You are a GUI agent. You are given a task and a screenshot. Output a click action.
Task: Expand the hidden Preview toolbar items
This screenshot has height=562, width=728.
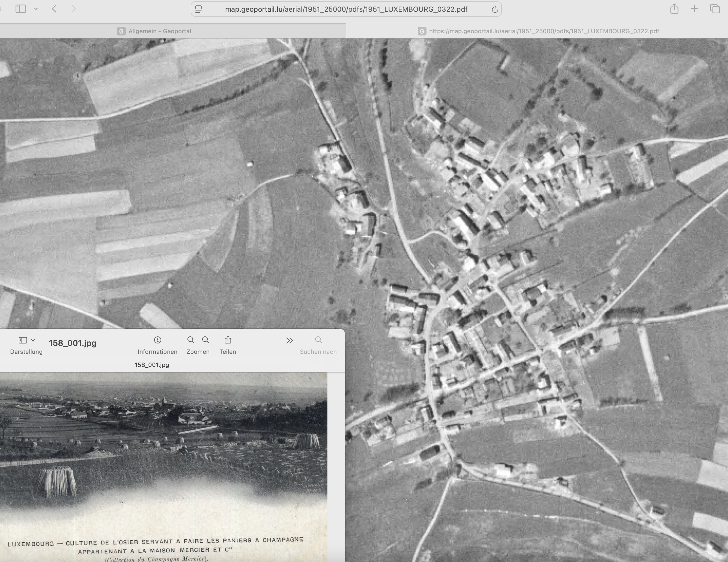tap(289, 340)
